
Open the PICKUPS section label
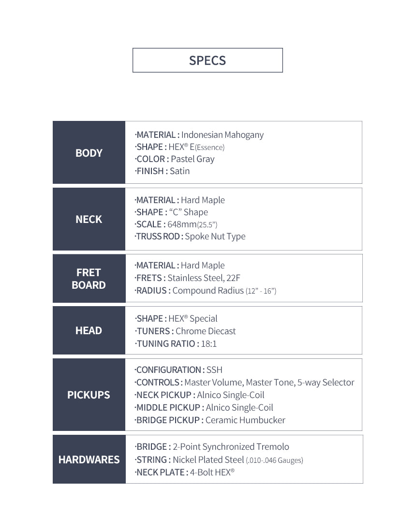[x=89, y=395]
